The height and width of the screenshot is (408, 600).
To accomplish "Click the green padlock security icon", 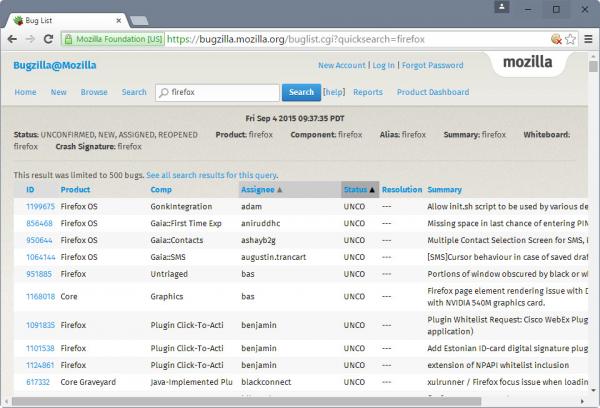I will [68, 39].
